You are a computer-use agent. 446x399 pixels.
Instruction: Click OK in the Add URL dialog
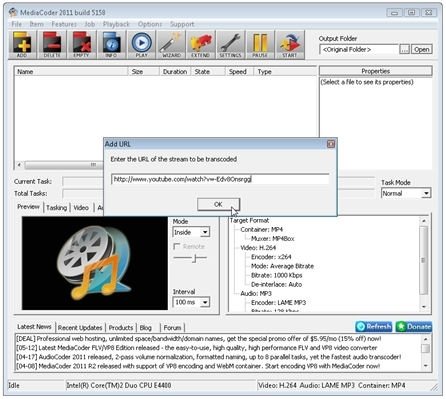(218, 204)
